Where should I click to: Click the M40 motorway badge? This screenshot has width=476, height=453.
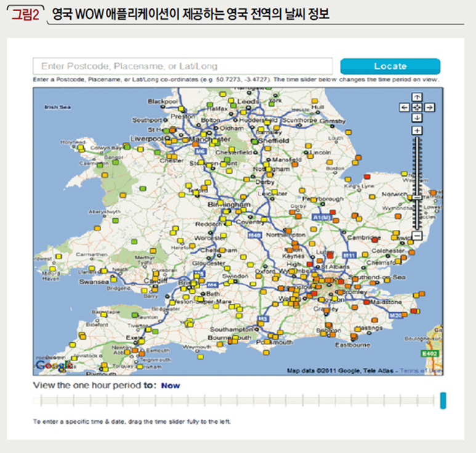coord(254,235)
